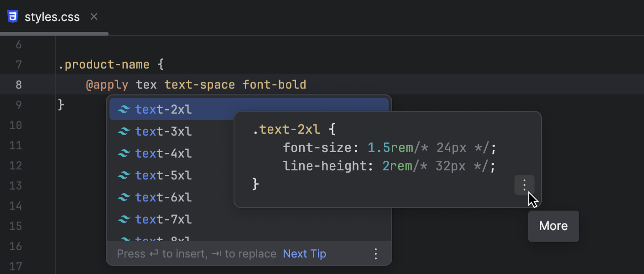Click the Tailwind icon beside text-4xl
The height and width of the screenshot is (274, 644).
(x=123, y=153)
